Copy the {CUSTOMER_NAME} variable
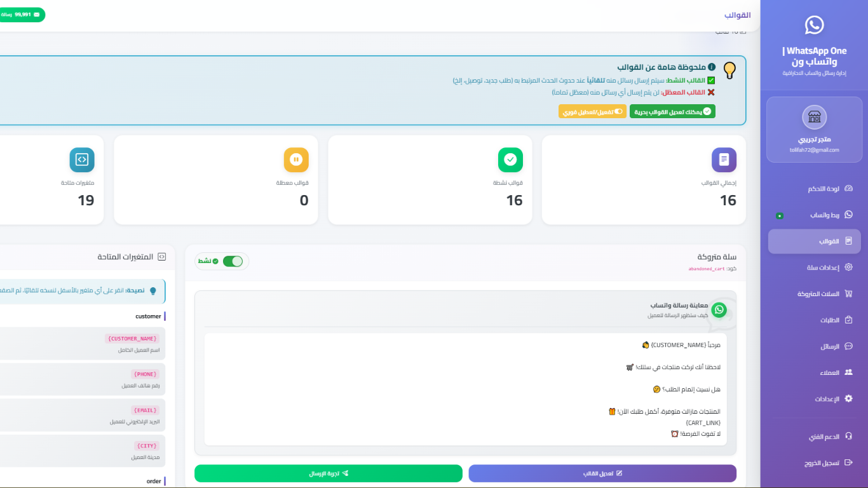Viewport: 868px width, 488px height. click(x=132, y=339)
